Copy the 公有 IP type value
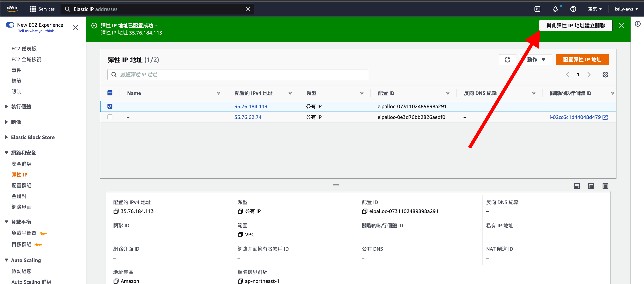Image resolution: width=644 pixels, height=284 pixels. click(x=240, y=211)
